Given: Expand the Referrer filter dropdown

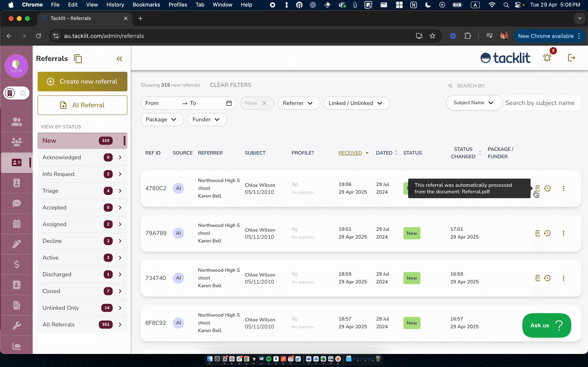Looking at the screenshot, I should coord(298,103).
